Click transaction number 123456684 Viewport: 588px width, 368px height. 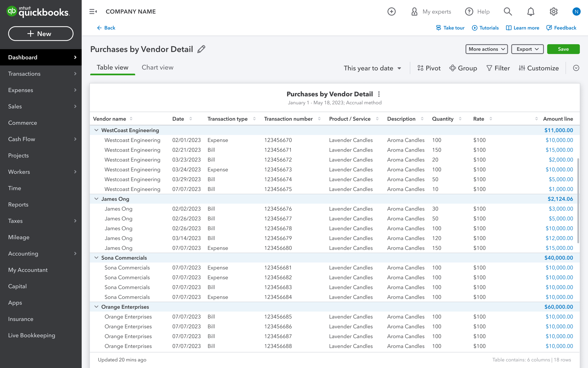278,297
